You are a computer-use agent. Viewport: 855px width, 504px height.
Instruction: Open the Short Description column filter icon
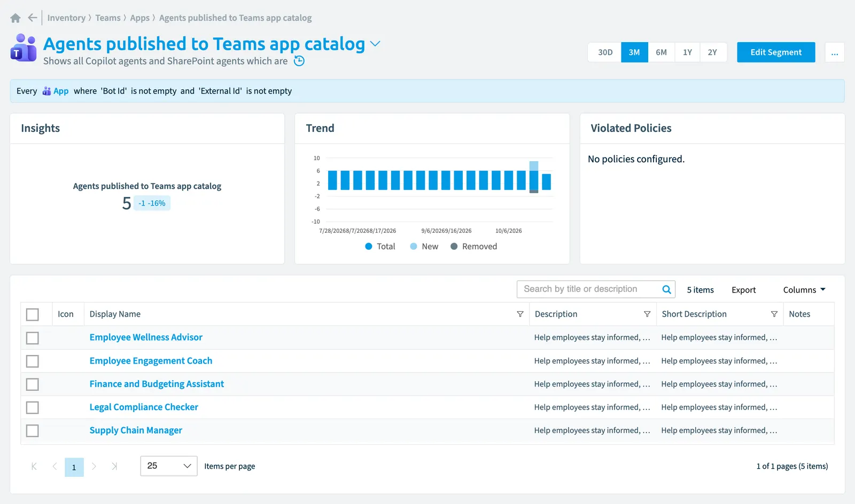774,314
